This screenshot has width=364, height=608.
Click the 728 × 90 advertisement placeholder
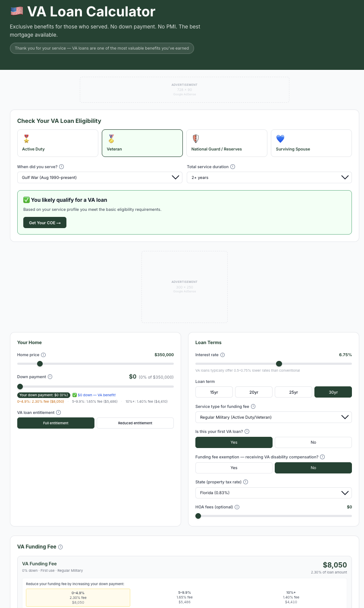click(185, 90)
